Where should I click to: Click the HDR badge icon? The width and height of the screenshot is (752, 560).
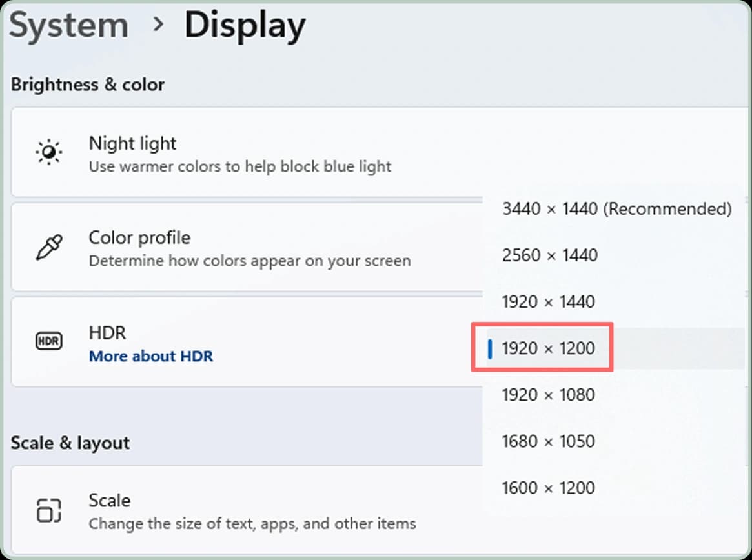[x=49, y=341]
